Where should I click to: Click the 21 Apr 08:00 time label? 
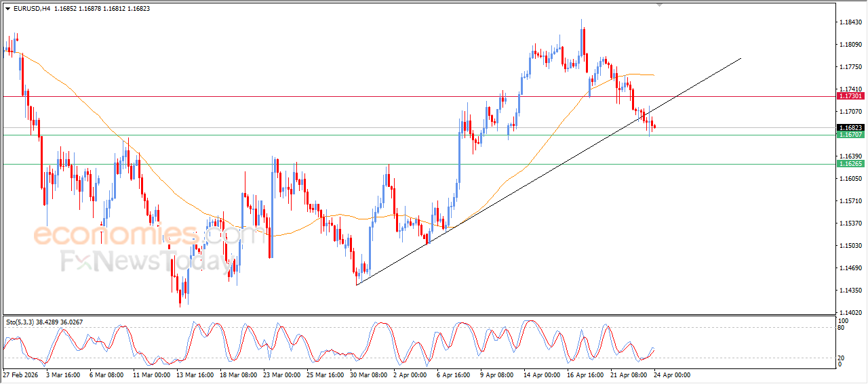tap(629, 375)
